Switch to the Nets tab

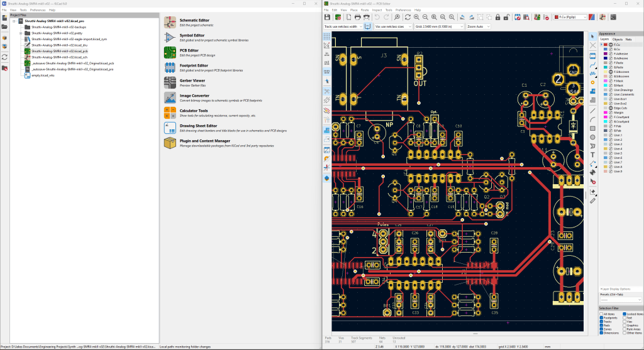click(x=628, y=39)
